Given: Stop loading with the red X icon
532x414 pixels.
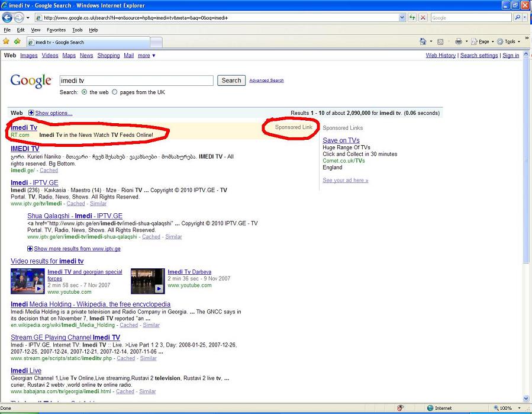Looking at the screenshot, I should coord(423,18).
